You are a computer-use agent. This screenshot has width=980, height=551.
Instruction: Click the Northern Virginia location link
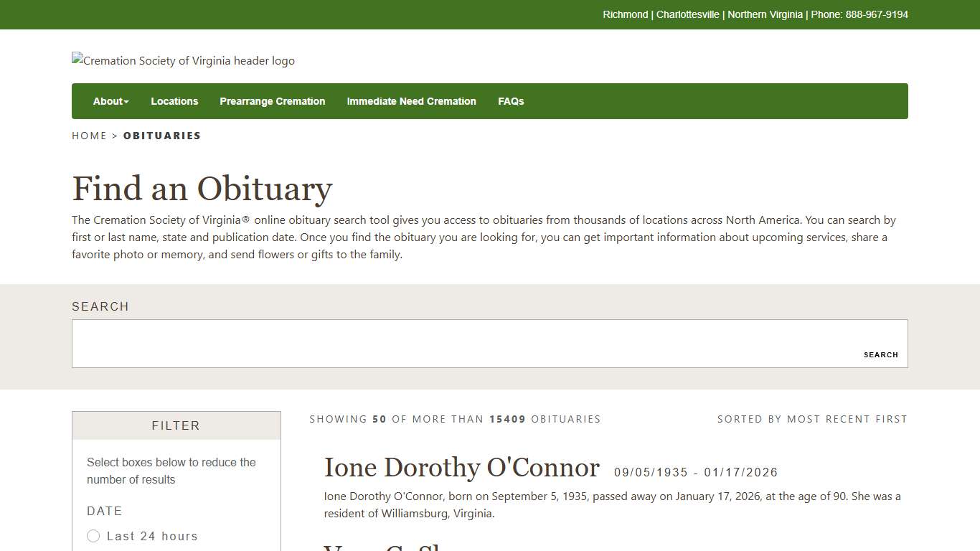pyautogui.click(x=765, y=14)
